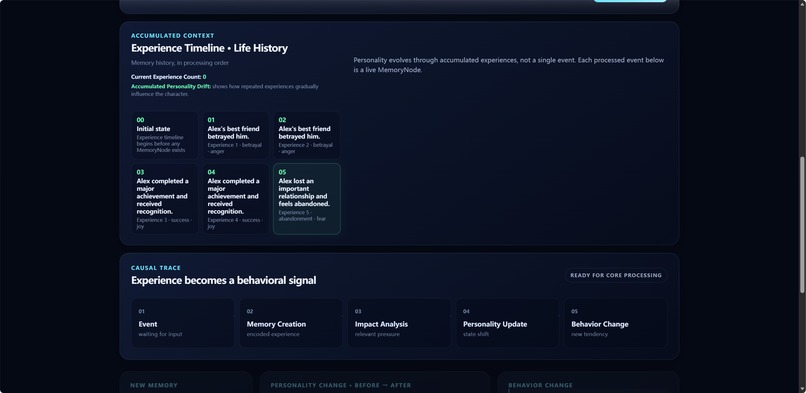
Task: Click Experience becomes a behavioral signal heading
Action: pos(224,280)
